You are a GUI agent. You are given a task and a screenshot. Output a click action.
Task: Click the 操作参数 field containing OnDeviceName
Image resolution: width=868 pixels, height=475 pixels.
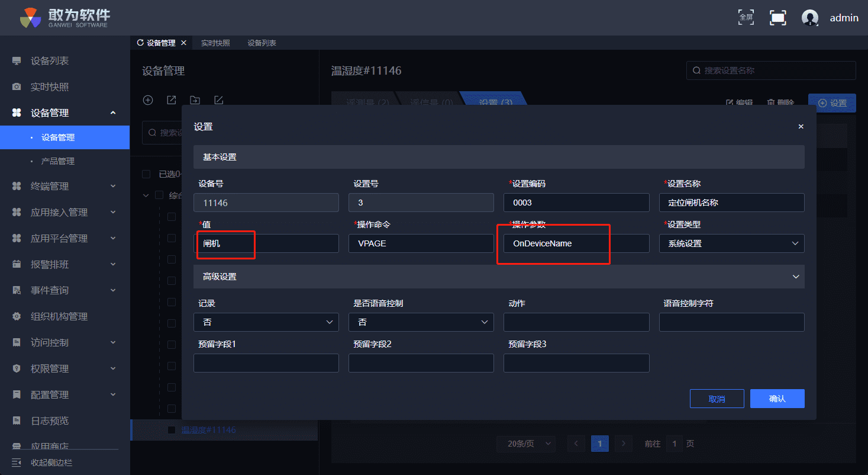pyautogui.click(x=576, y=243)
